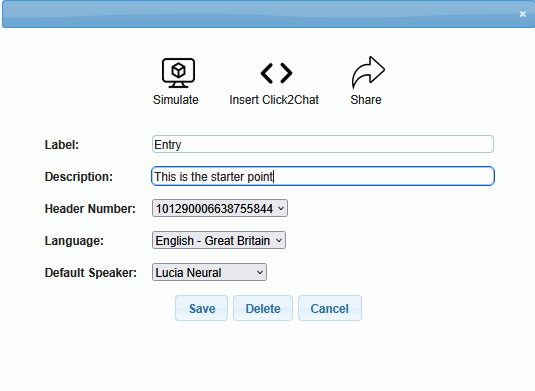The width and height of the screenshot is (535, 391).
Task: Click the Share text label
Action: click(366, 100)
